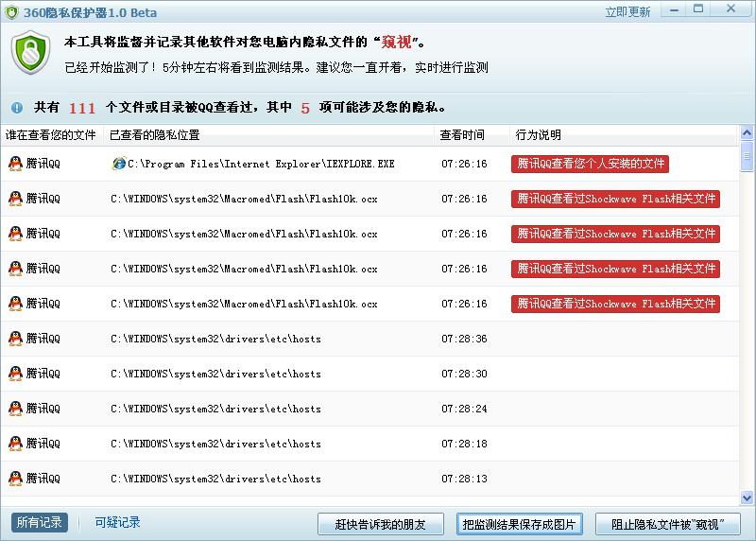Click QQ penguin icon in the 07:28:13 row

15,479
